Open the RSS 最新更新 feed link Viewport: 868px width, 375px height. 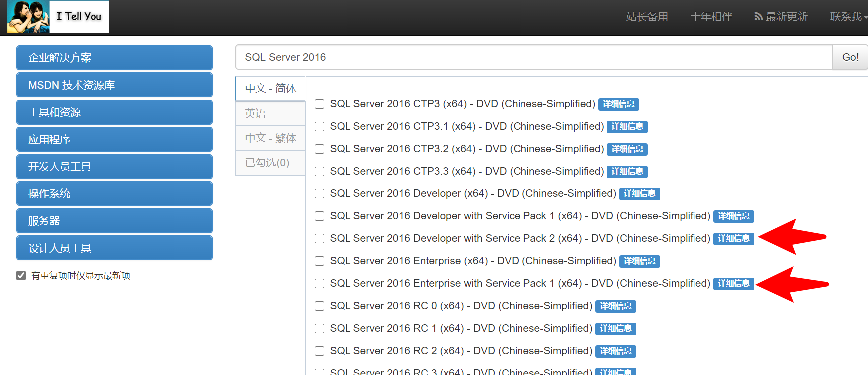(781, 17)
